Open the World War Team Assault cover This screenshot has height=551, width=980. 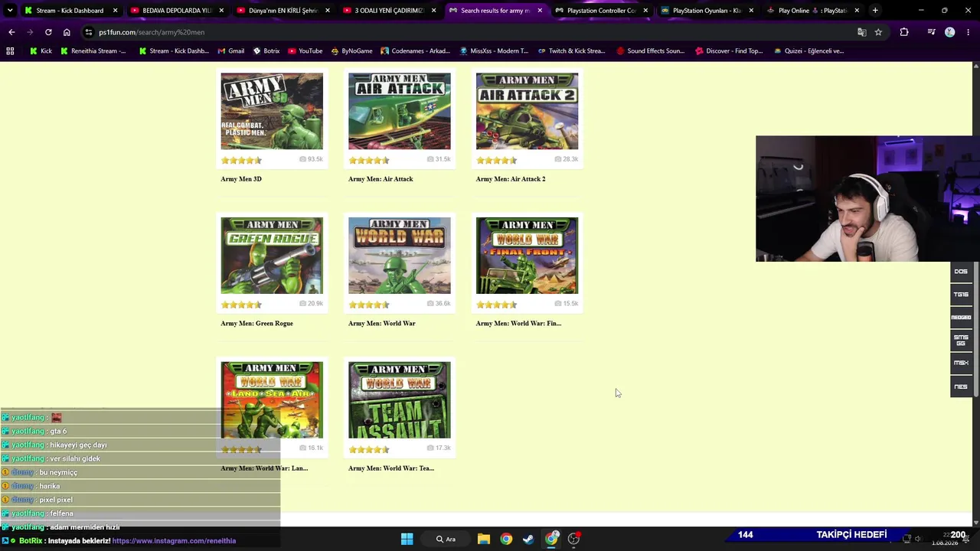pyautogui.click(x=400, y=400)
